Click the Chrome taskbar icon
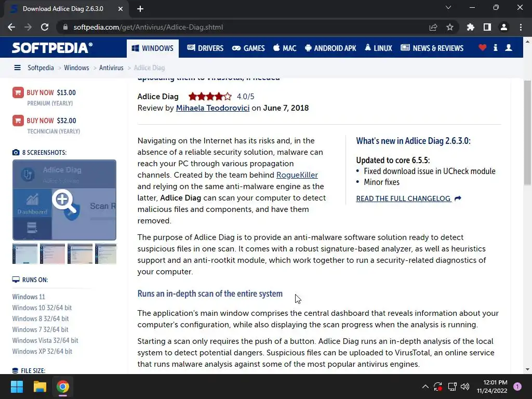Viewport: 532px width, 399px height. [x=63, y=387]
